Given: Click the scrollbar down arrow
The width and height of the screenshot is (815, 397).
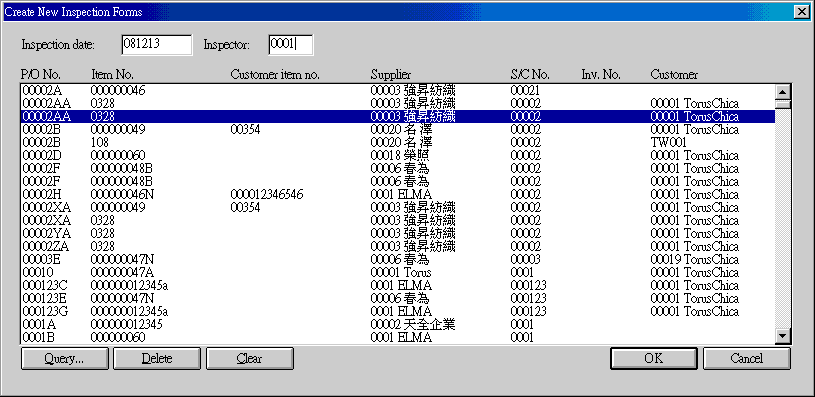Looking at the screenshot, I should [x=782, y=337].
